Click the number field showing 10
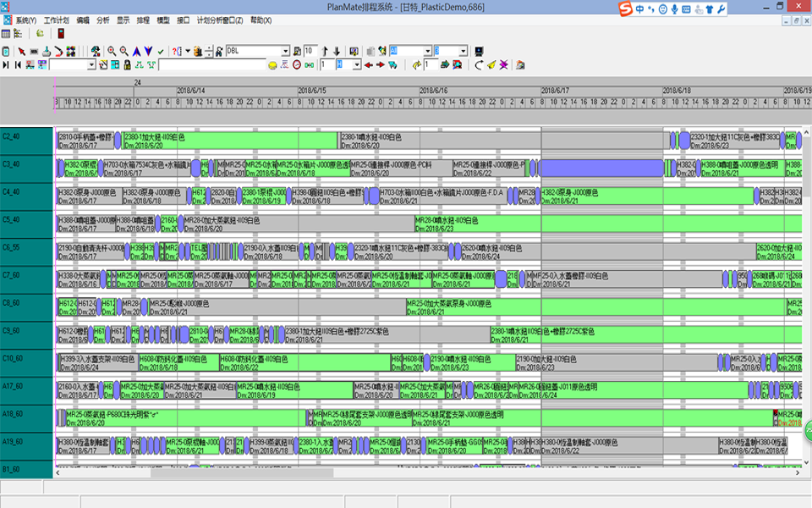Viewport: 812px width, 508px height. click(x=310, y=51)
